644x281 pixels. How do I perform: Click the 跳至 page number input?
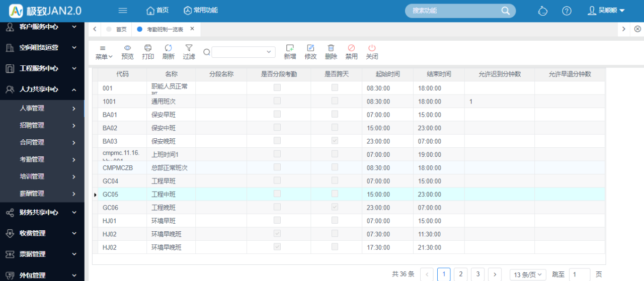(x=580, y=274)
